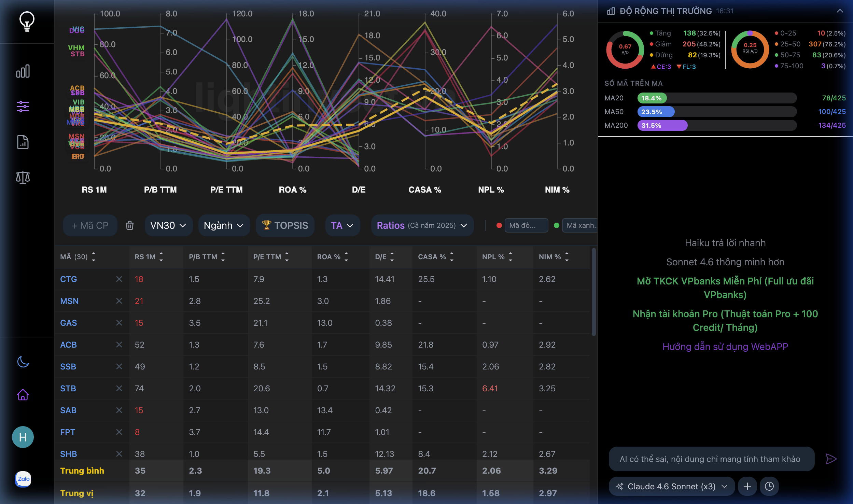Open the Claude 4.6 Sonnet model selector
The width and height of the screenshot is (853, 504).
tap(671, 486)
